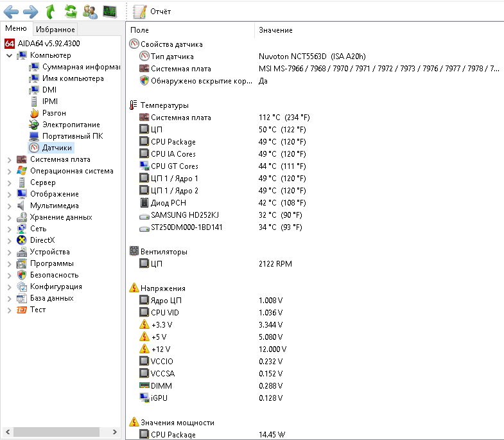Collapse the Компьютер tree node
The width and height of the screenshot is (504, 440).
point(9,55)
